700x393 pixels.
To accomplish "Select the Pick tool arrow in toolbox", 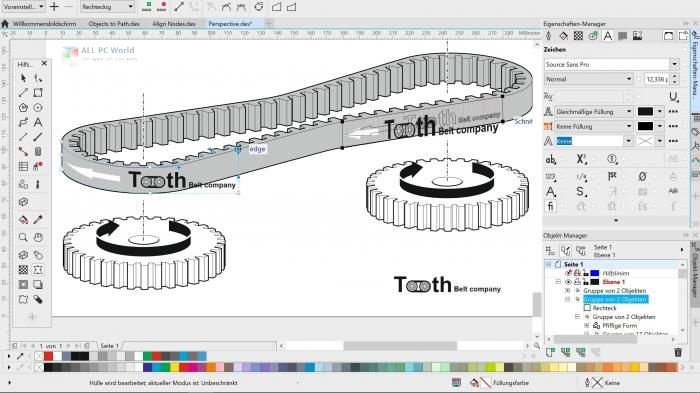I will pos(23,78).
